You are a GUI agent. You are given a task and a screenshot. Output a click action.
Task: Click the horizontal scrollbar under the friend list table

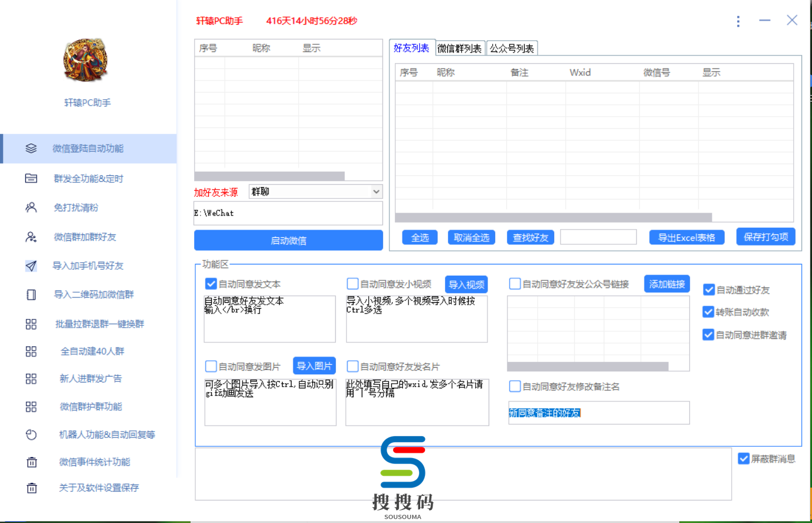pyautogui.click(x=554, y=217)
